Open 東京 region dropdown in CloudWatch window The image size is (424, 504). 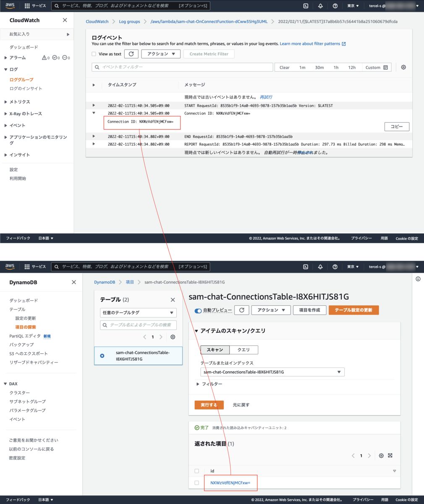tap(353, 6)
